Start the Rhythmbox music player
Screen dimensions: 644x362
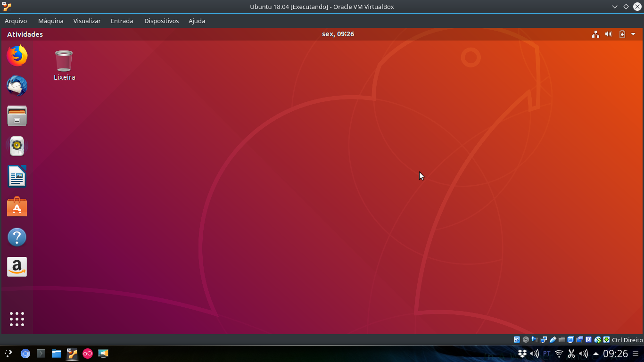[x=17, y=146]
